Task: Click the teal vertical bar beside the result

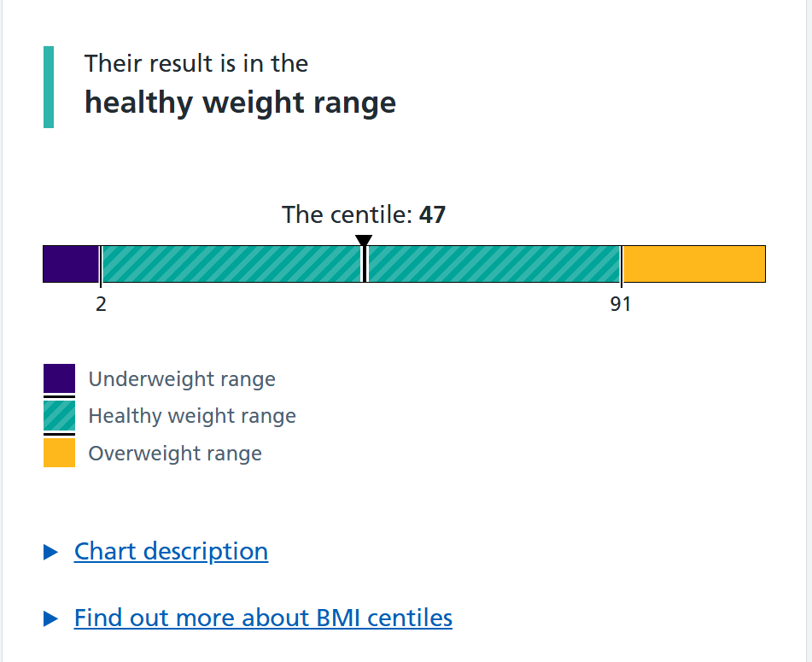Action: [x=49, y=87]
